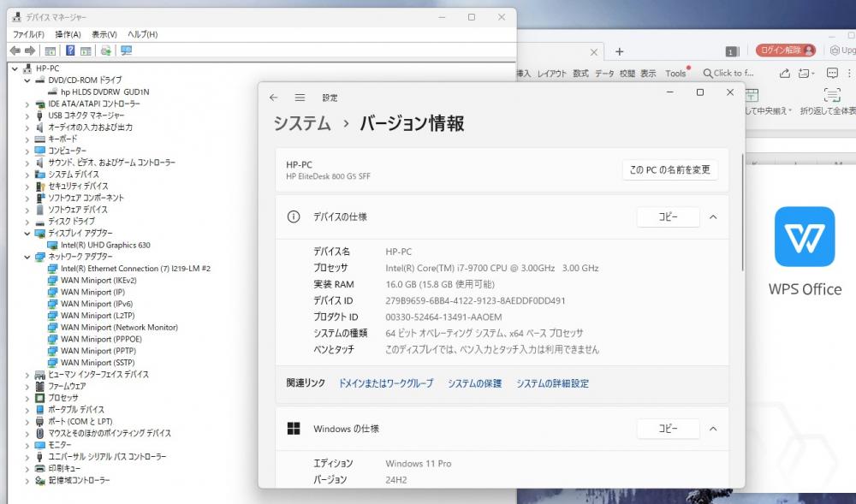Click the Forward arrow in Device Manager toolbar

tap(30, 50)
